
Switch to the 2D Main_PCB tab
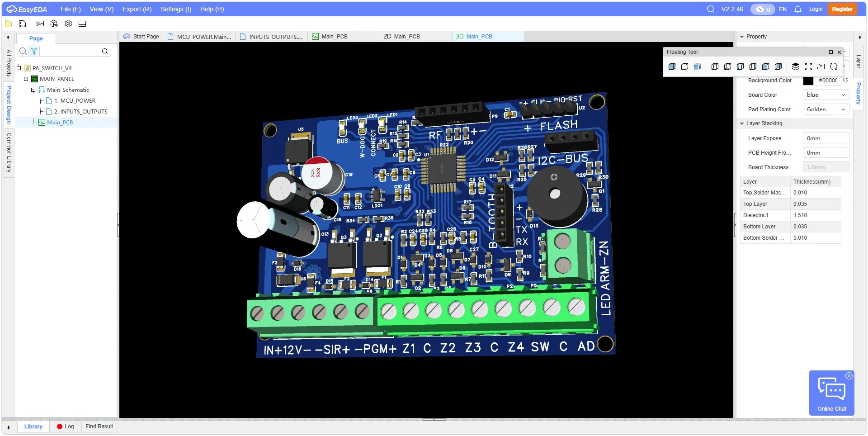coord(402,36)
